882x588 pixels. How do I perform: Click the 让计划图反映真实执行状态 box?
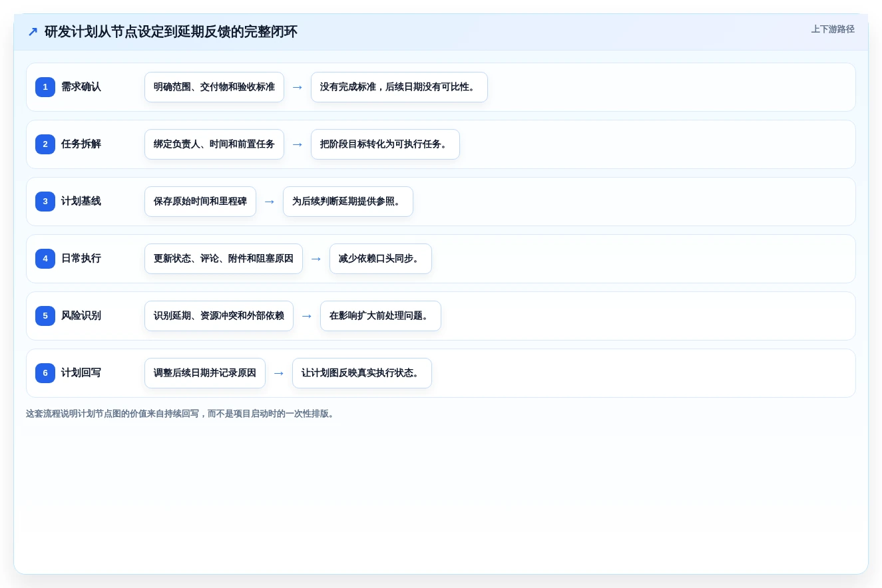coord(362,373)
